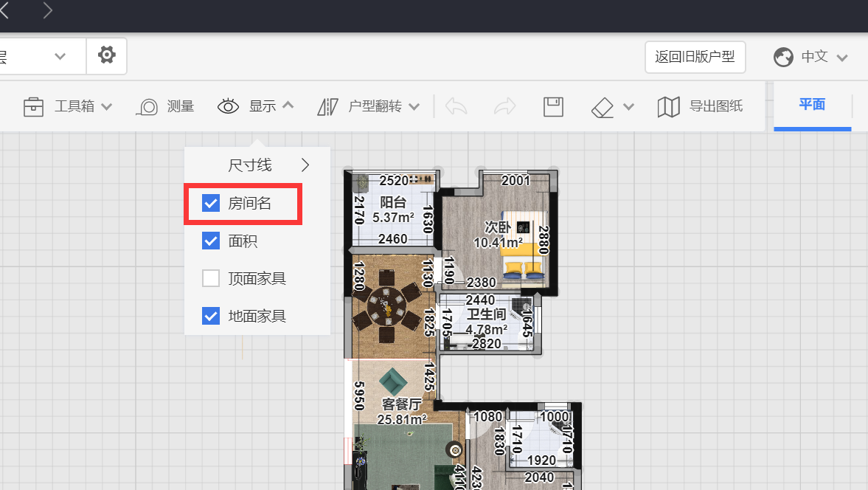Redo the last action
This screenshot has width=868, height=490.
[x=505, y=106]
